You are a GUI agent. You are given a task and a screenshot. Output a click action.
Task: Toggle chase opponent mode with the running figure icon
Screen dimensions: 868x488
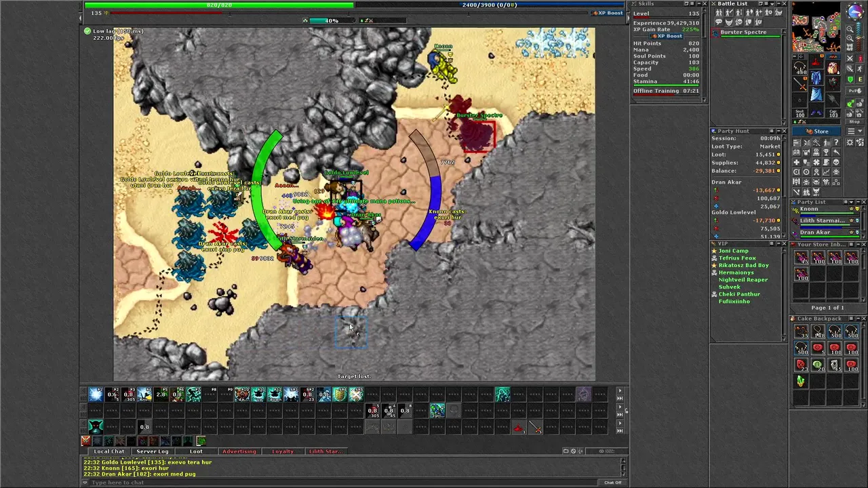[860, 68]
